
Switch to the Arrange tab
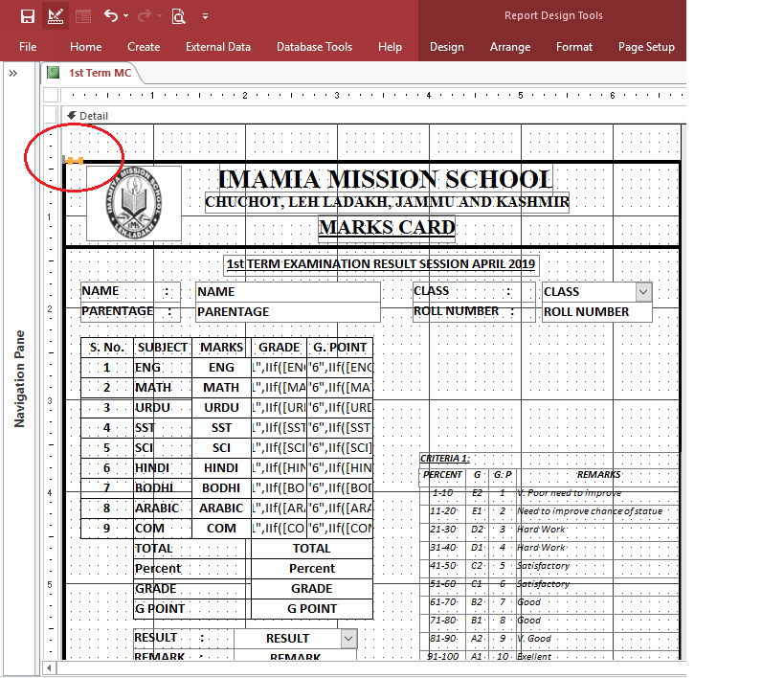(510, 47)
